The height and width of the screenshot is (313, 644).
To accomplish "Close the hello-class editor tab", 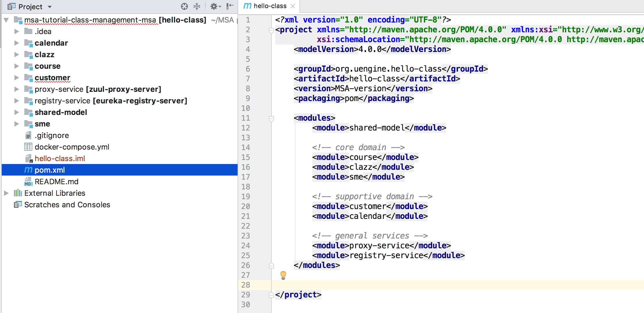I will 293,6.
